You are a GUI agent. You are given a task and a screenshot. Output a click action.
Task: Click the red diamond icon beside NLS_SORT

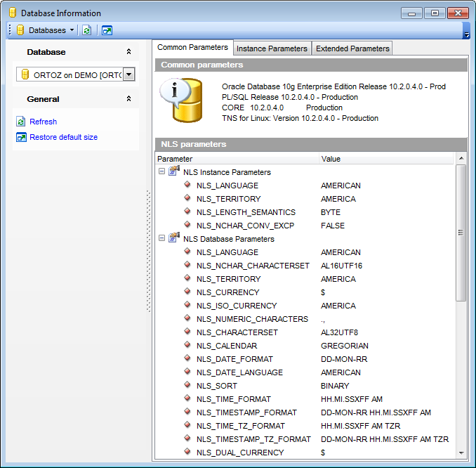coord(187,384)
